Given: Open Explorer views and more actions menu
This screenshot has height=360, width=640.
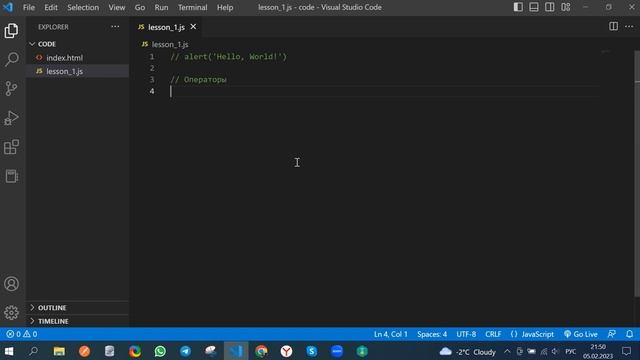Looking at the screenshot, I should [115, 27].
